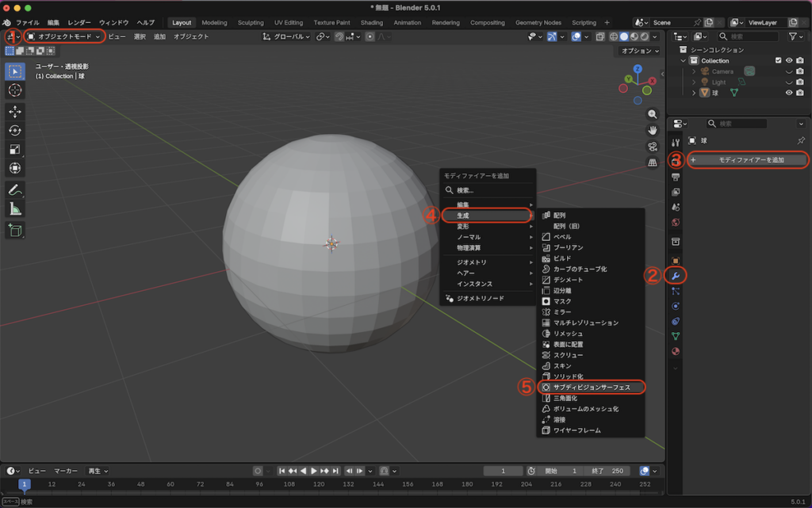
Task: Select the Rotate tool in left toolbar
Action: [15, 131]
